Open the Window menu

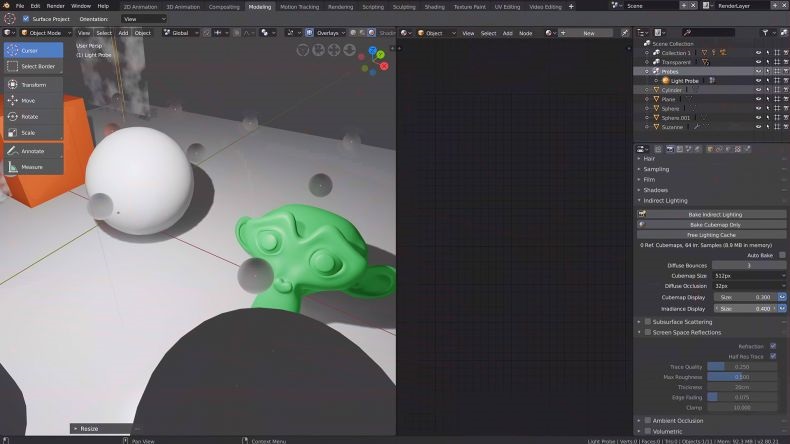tap(81, 6)
